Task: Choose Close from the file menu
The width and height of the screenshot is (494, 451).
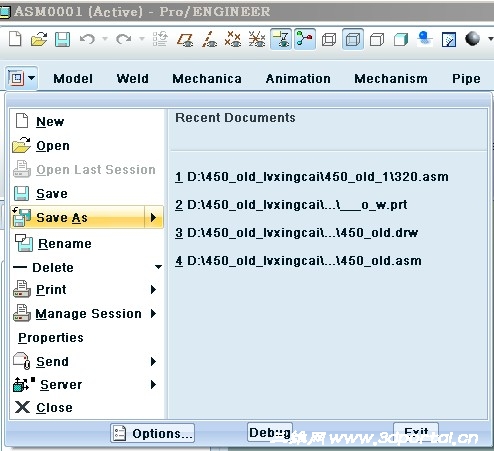Action: pos(87,407)
